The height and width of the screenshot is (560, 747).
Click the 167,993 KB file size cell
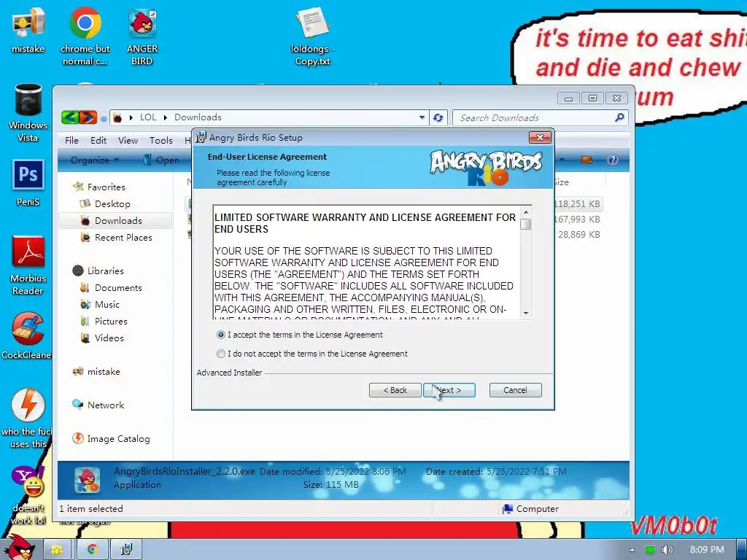click(578, 219)
